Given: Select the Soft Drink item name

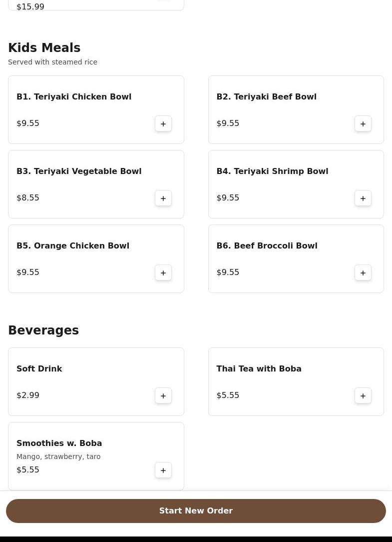Looking at the screenshot, I should tap(39, 369).
